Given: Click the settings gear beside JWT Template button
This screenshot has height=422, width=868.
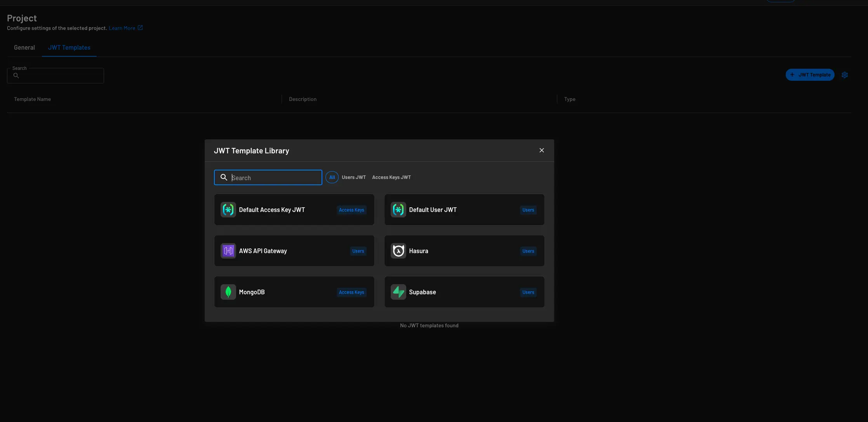Looking at the screenshot, I should (x=845, y=75).
